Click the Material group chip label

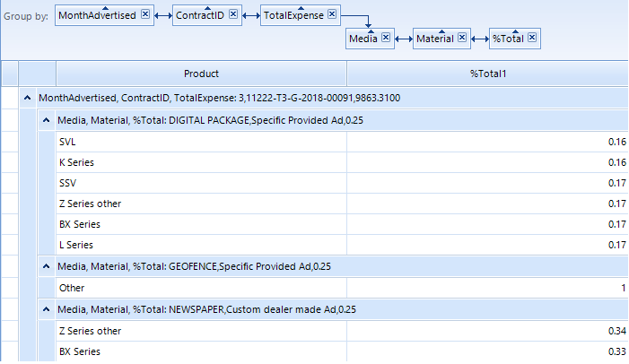[x=435, y=39]
